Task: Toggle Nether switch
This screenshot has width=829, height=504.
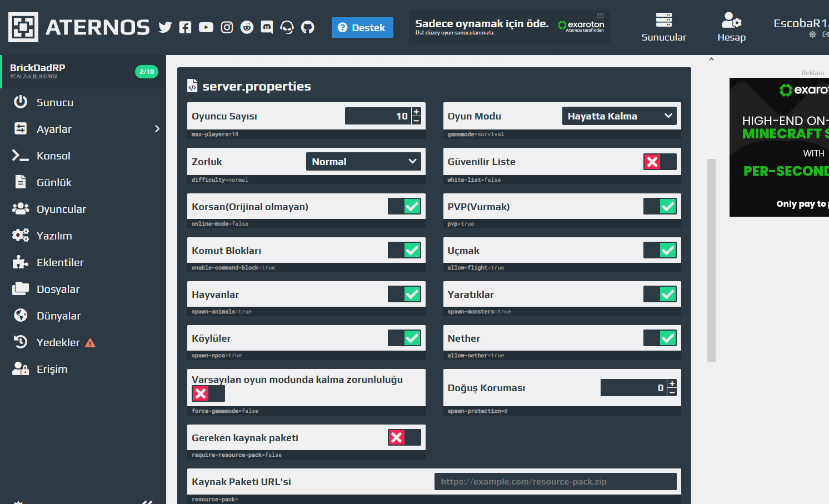Action: point(660,338)
